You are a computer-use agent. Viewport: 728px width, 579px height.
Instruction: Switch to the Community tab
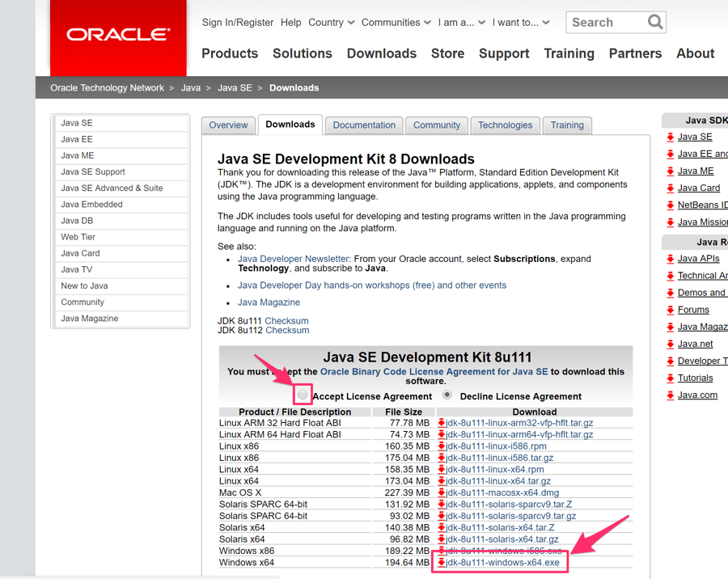coord(437,125)
